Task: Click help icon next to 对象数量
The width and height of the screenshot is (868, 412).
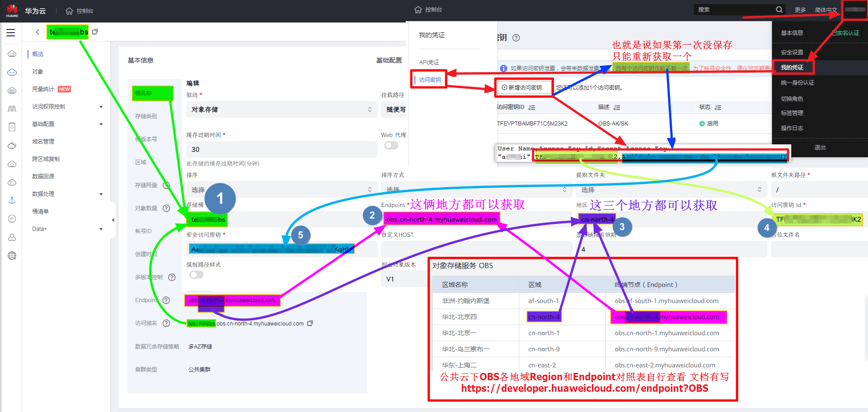Action: (x=166, y=208)
